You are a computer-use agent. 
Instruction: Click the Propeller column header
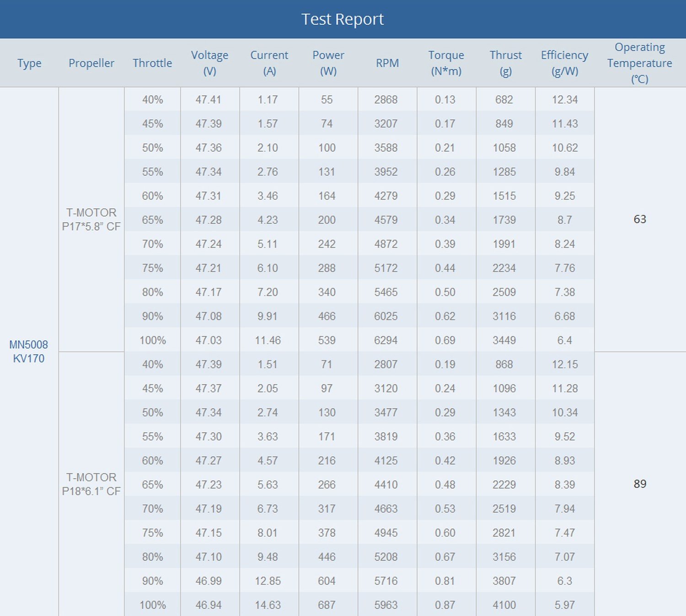91,63
